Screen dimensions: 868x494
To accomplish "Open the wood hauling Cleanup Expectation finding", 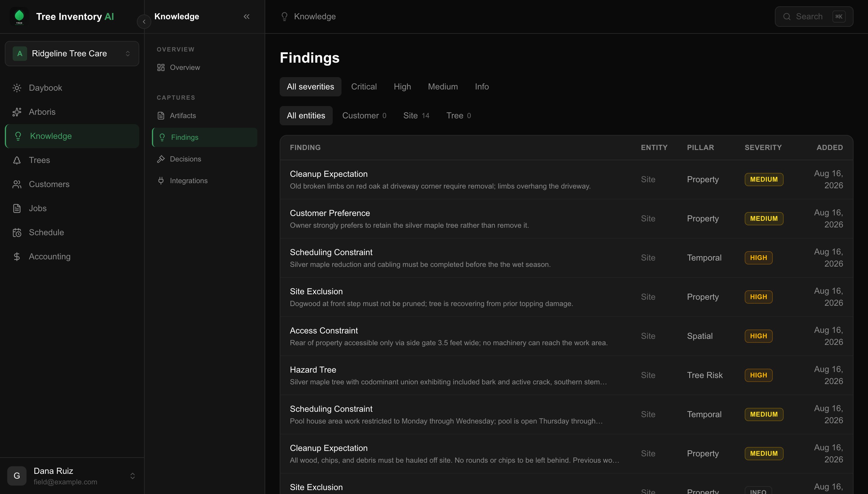I will coord(566,454).
